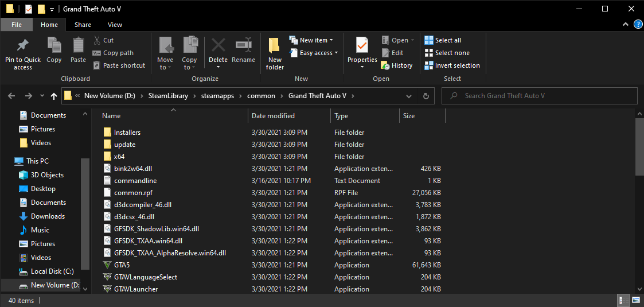Open the address bar history dropdown
The image size is (644, 307).
(x=409, y=96)
